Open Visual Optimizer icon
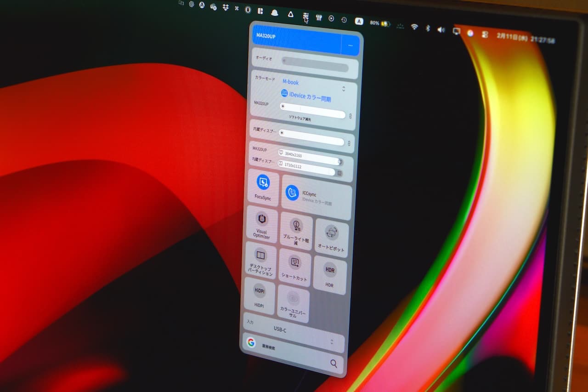588x392 pixels. (262, 219)
